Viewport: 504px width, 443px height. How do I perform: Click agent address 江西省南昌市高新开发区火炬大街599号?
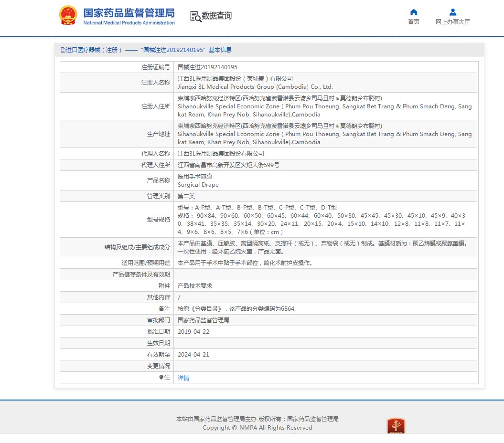[x=228, y=165]
